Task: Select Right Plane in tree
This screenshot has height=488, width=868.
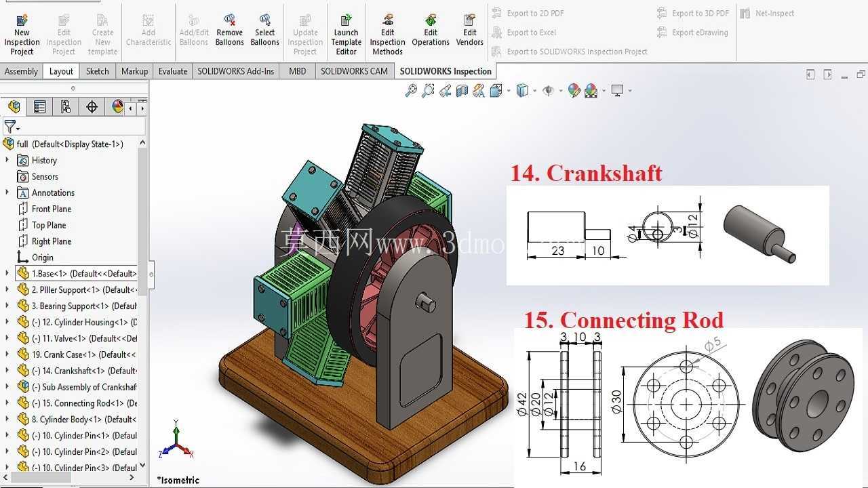Action: 45,241
